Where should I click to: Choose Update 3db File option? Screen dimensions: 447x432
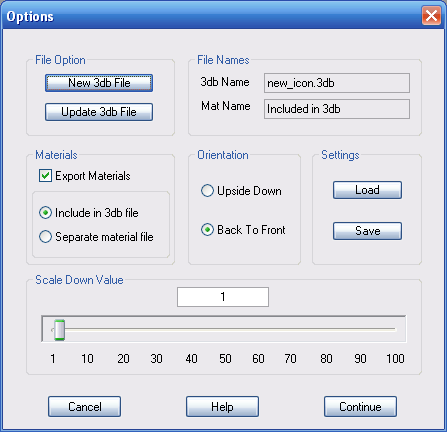click(99, 112)
